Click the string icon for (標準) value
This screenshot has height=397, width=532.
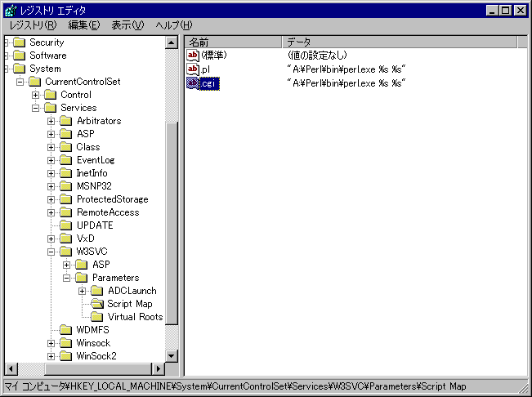pyautogui.click(x=193, y=56)
